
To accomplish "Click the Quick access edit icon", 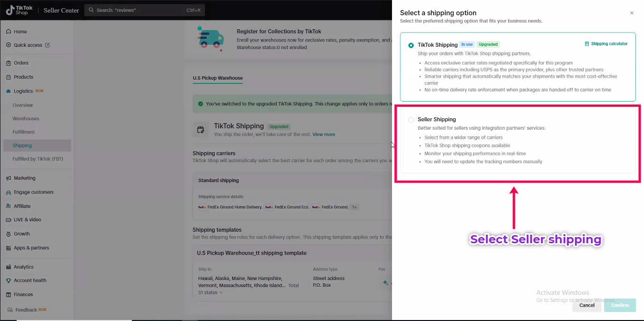I will coord(47,45).
